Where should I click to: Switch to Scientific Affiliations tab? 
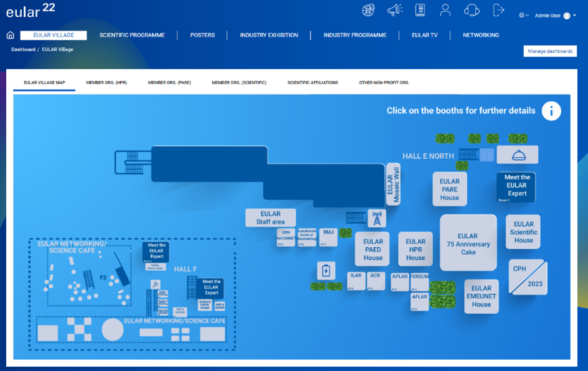coord(312,83)
